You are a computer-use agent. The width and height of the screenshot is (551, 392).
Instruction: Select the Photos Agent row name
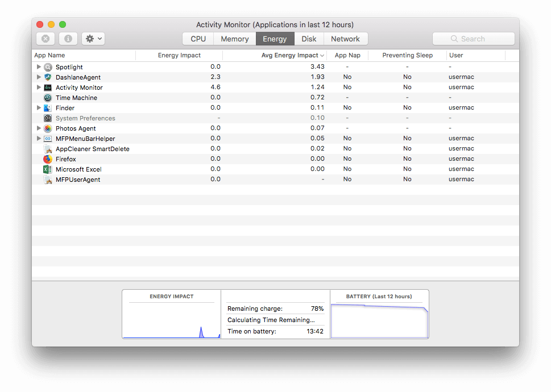coord(76,128)
